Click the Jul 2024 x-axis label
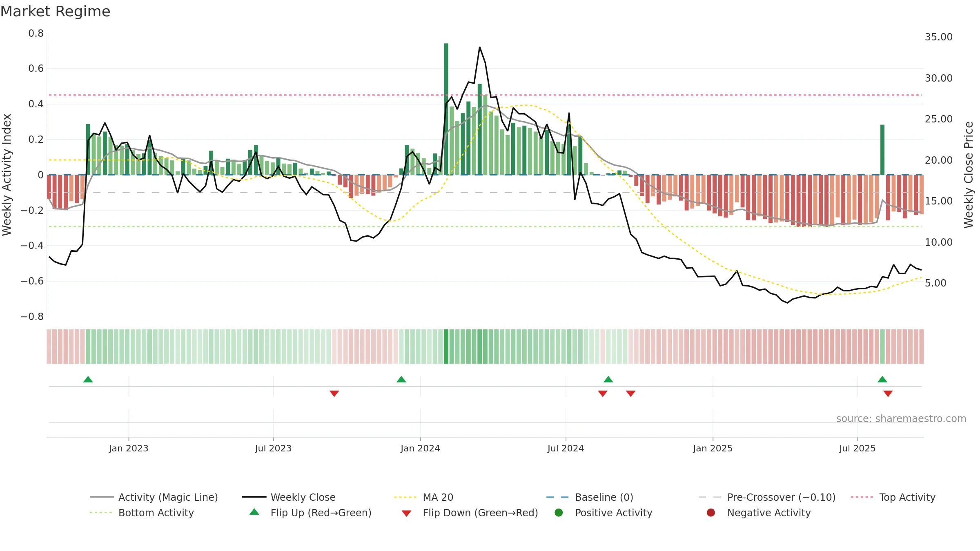Screen dimensions: 980x551 click(566, 448)
